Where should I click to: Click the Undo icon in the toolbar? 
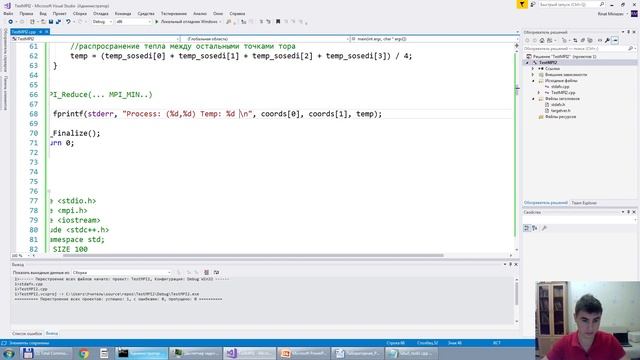click(68, 22)
